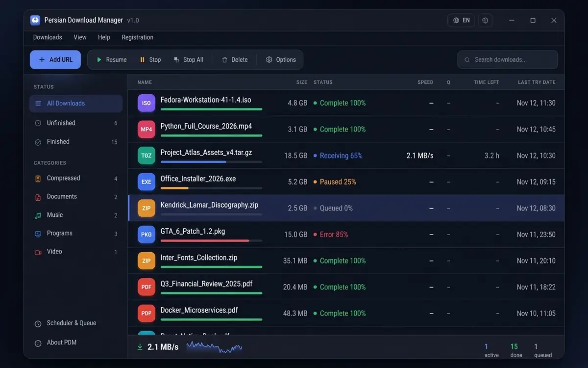Viewport: 588px width, 368px height.
Task: Open the Registration menu
Action: pyautogui.click(x=138, y=37)
